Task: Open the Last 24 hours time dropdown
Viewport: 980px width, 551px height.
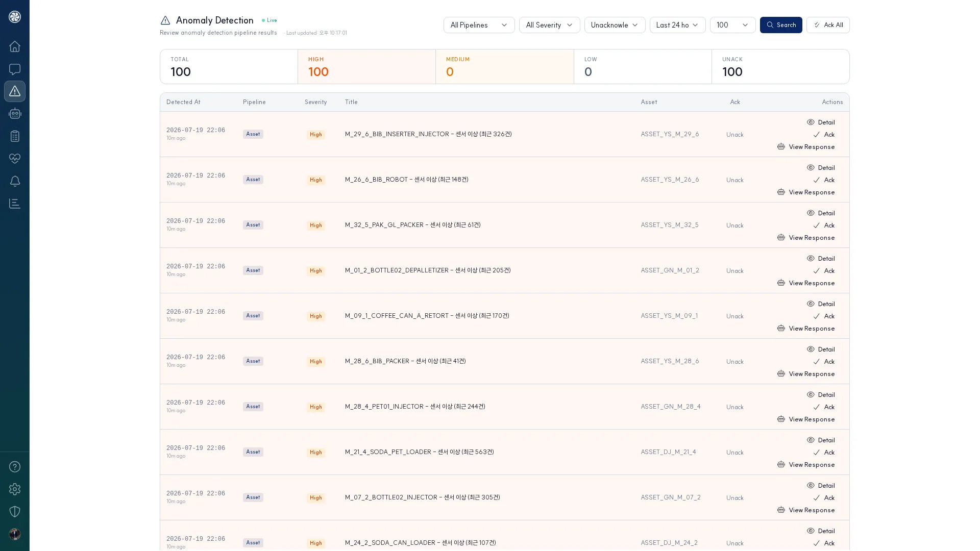Action: click(x=677, y=25)
